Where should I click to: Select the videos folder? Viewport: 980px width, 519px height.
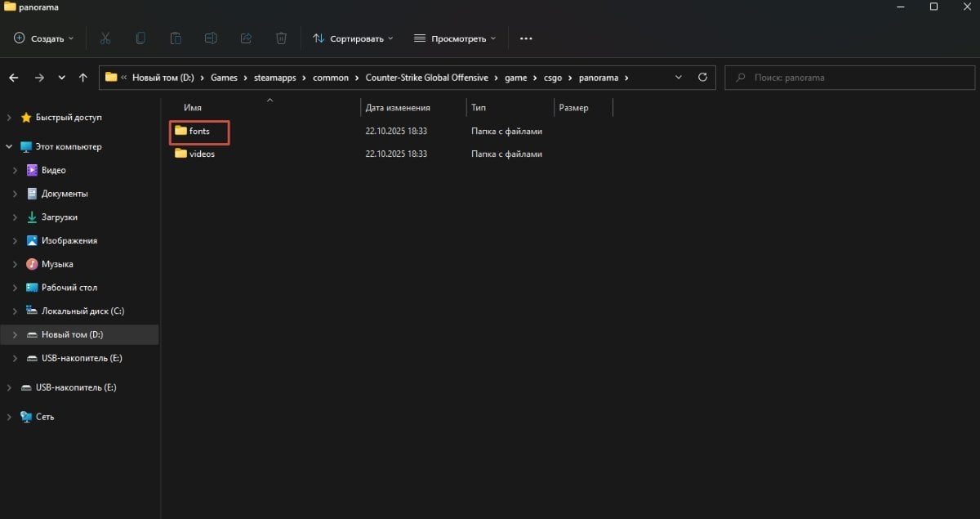coord(202,154)
